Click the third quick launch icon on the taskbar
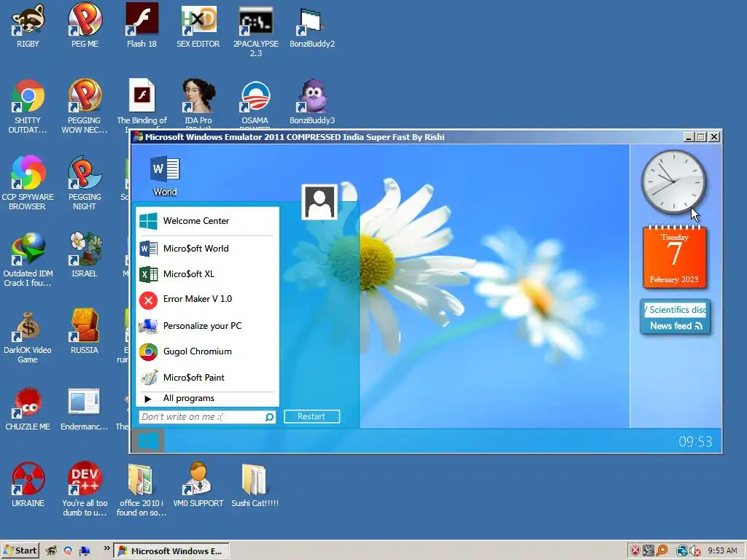The height and width of the screenshot is (560, 747). click(85, 551)
